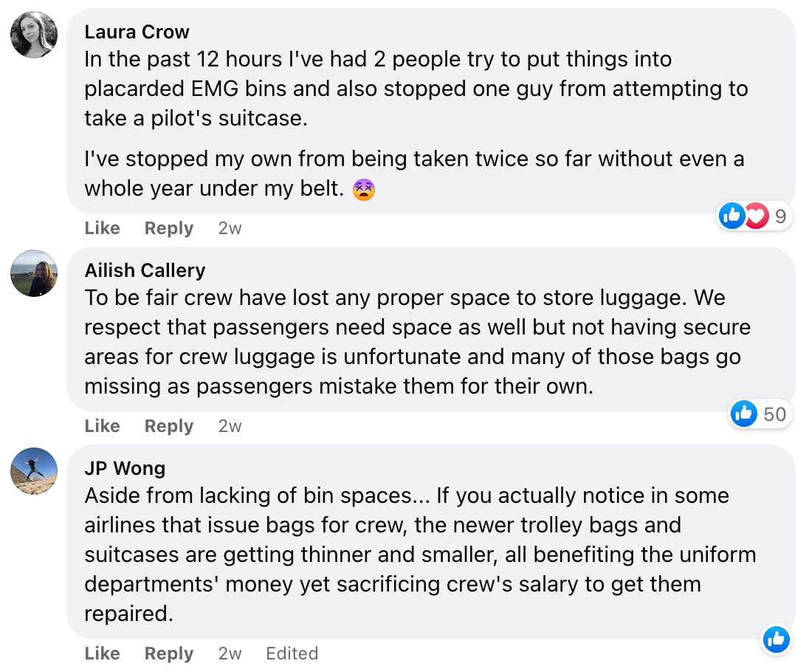This screenshot has height=672, width=809.
Task: Click the thumbs up icon on JP Wong's comment
Action: click(777, 640)
